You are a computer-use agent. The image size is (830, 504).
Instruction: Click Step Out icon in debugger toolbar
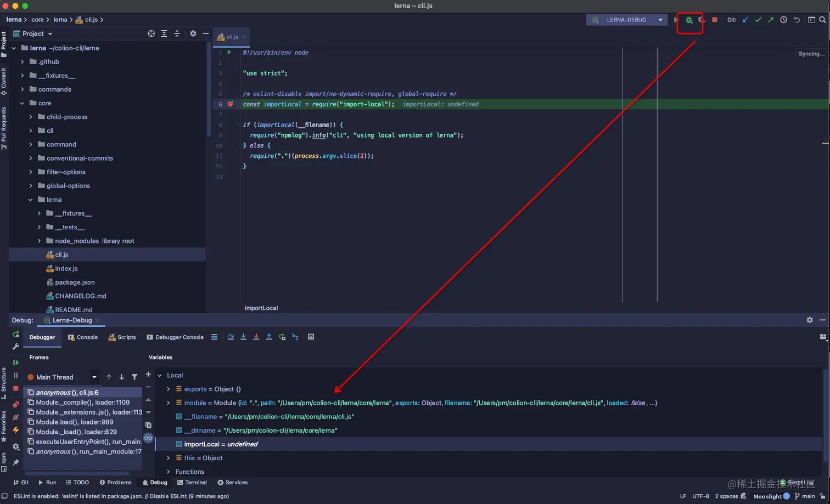coord(269,337)
